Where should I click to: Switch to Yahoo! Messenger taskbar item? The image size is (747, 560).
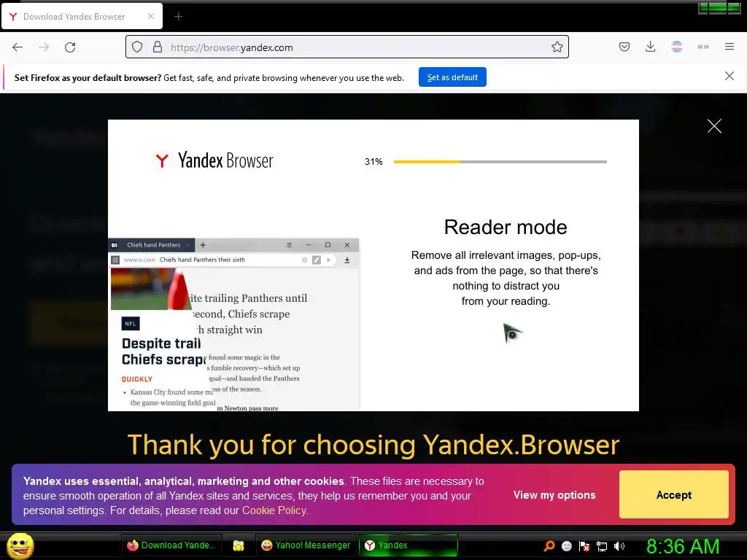tap(306, 545)
